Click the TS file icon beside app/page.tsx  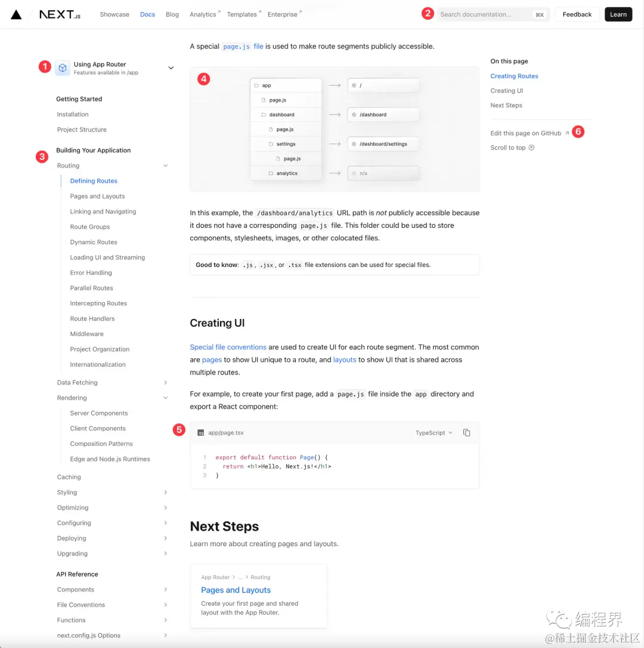(200, 433)
